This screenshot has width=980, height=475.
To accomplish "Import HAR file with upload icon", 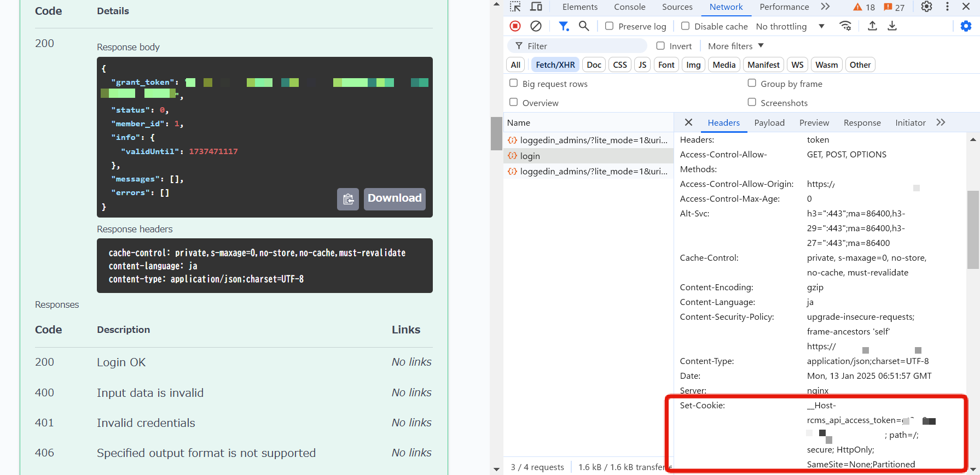I will 872,26.
